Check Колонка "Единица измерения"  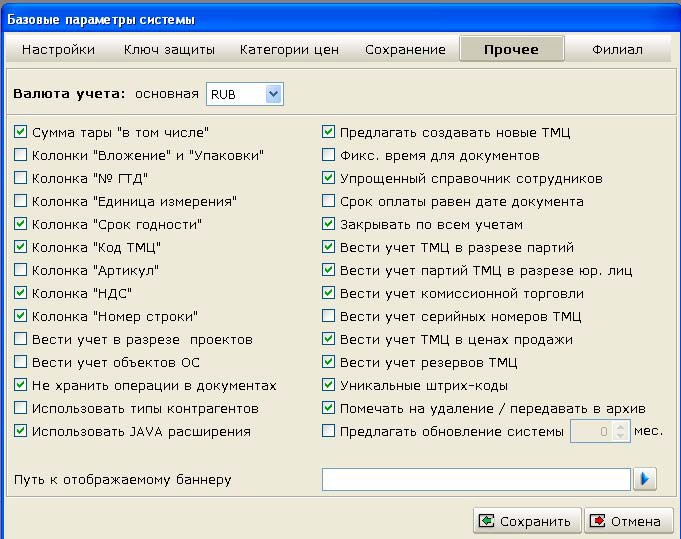(x=20, y=201)
